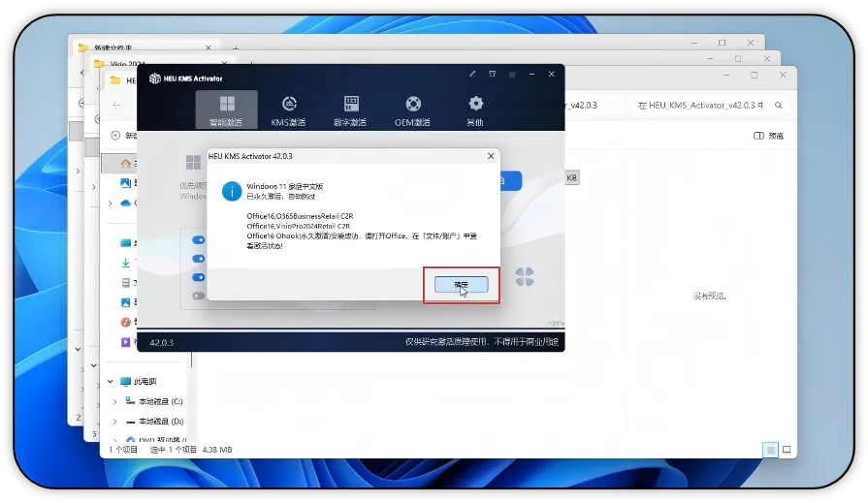Click the magnifier search icon in Explorer
Image resolution: width=868 pixels, height=503 pixels.
point(779,105)
